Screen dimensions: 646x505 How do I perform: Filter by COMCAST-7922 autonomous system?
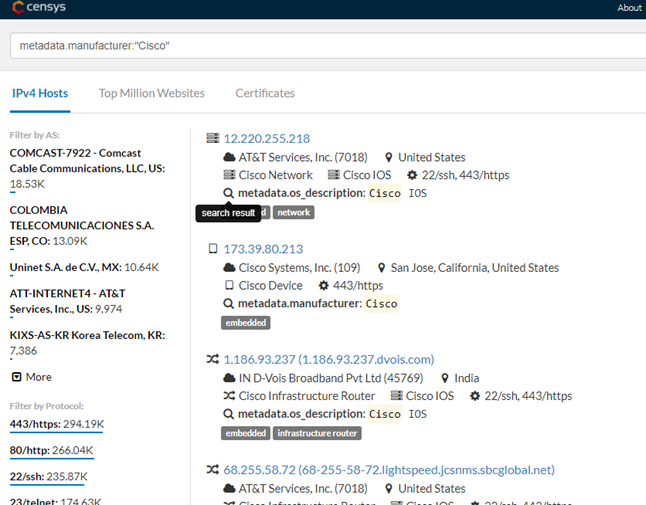pos(75,153)
